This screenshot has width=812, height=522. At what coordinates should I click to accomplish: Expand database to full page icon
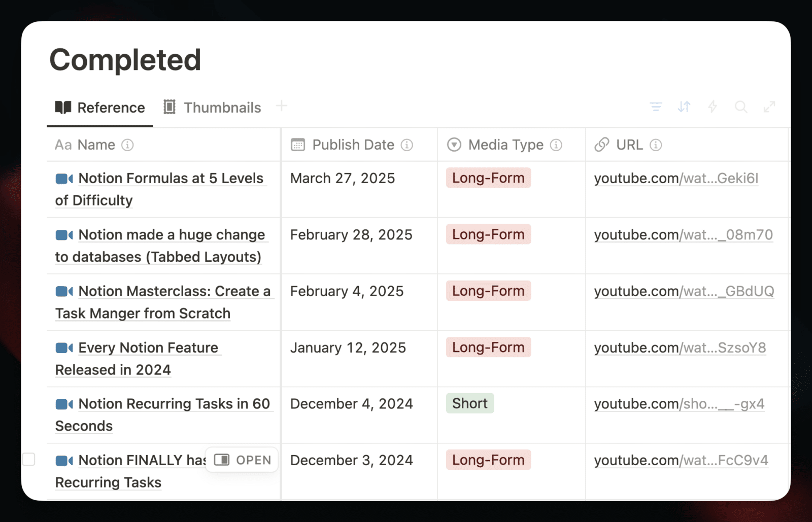[769, 107]
